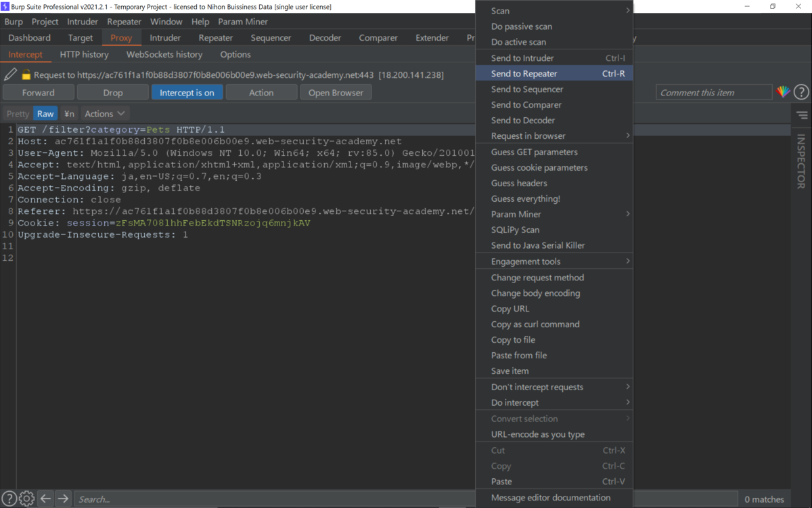
Task: Expand Don't intercept requests submenu
Action: [554, 387]
